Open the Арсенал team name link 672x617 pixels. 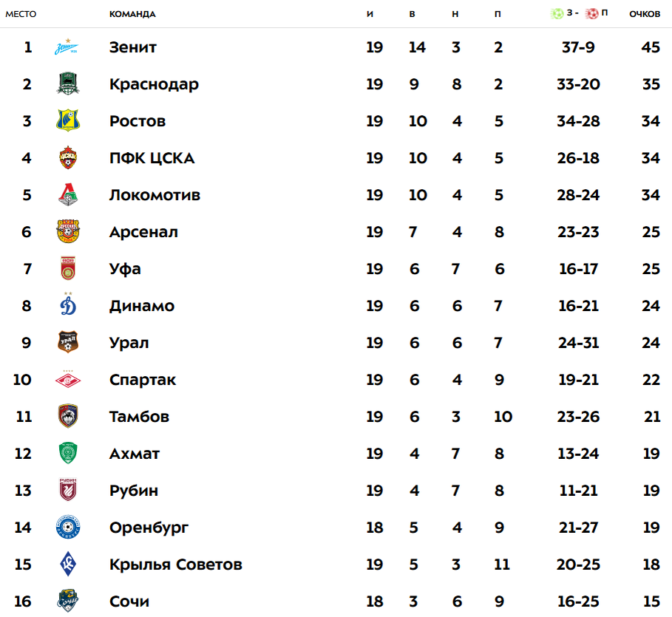tap(143, 232)
